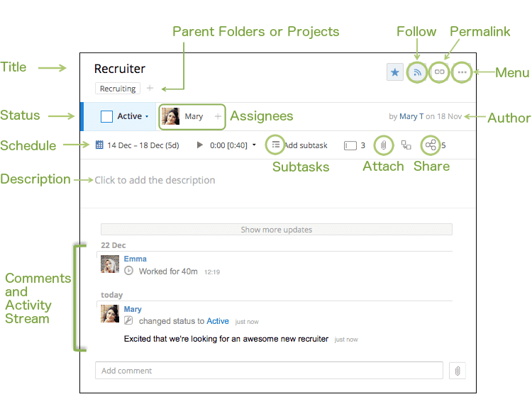Check the task status checkbox
The width and height of the screenshot is (532, 404).
107,116
